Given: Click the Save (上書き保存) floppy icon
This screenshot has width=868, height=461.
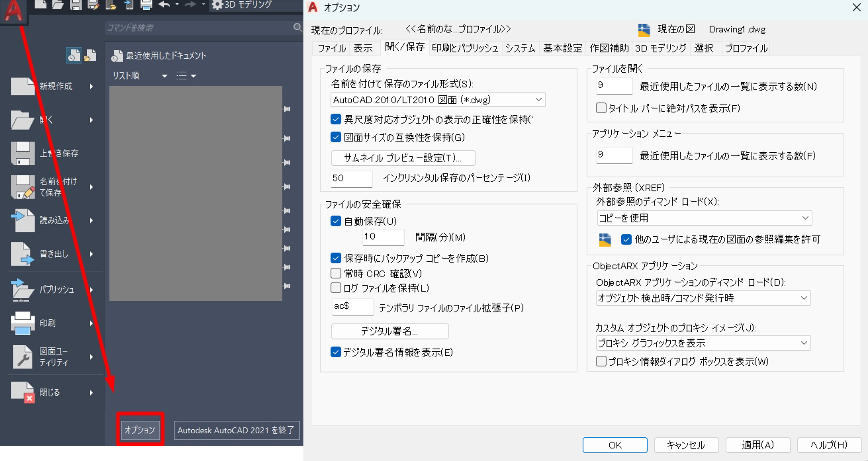Looking at the screenshot, I should coord(22,153).
